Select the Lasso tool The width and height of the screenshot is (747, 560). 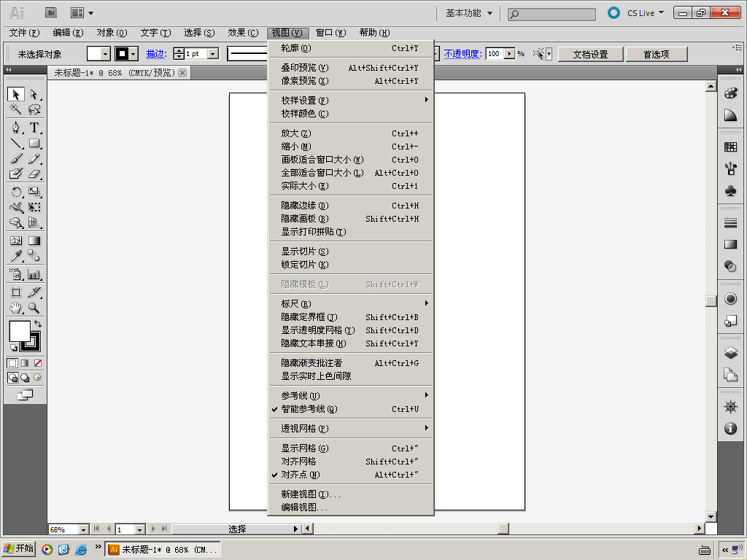coord(34,109)
